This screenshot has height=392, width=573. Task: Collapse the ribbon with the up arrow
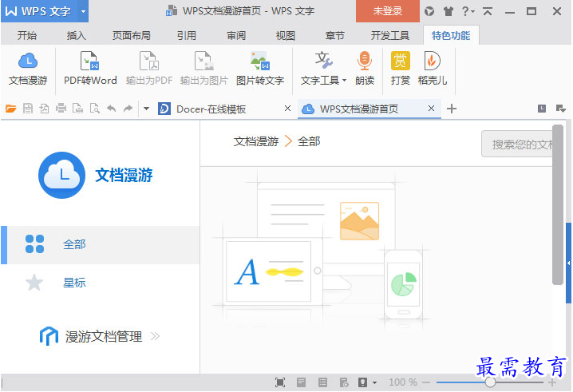488,11
